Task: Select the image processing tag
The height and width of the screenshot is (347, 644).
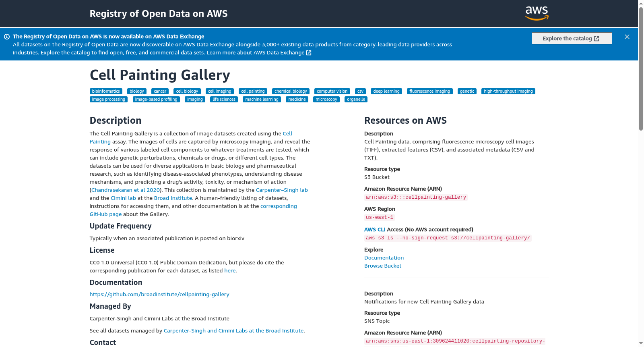Action: pos(109,100)
